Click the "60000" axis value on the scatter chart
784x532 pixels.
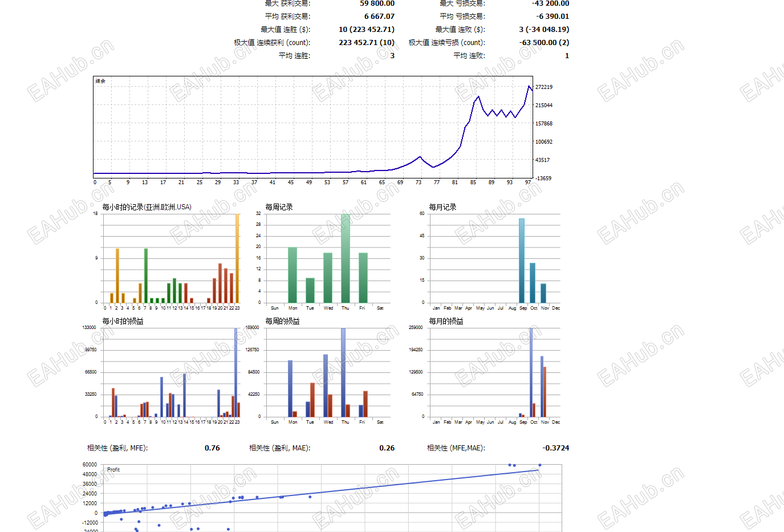click(90, 465)
